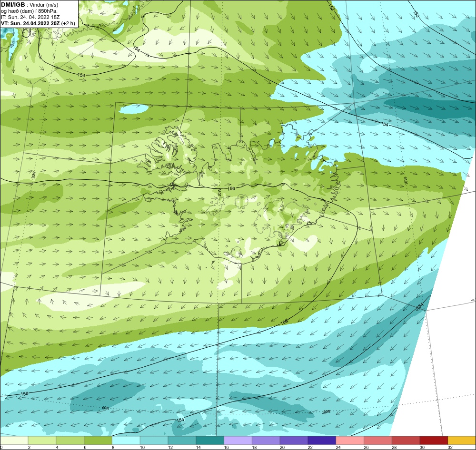Select the 20–22 m/s violet legend swatch

pos(294,440)
